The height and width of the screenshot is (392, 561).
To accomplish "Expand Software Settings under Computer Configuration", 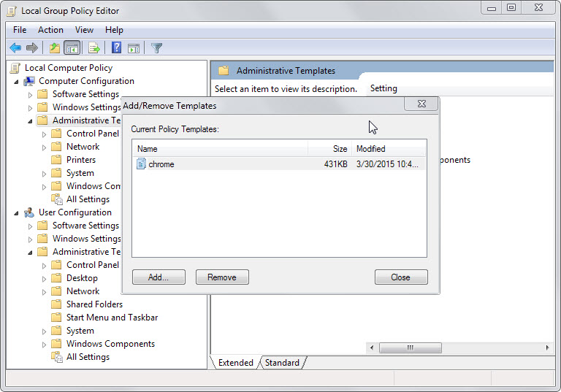I will tap(31, 95).
